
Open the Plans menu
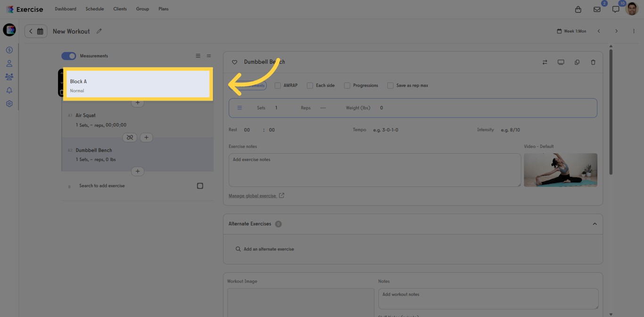pos(164,9)
